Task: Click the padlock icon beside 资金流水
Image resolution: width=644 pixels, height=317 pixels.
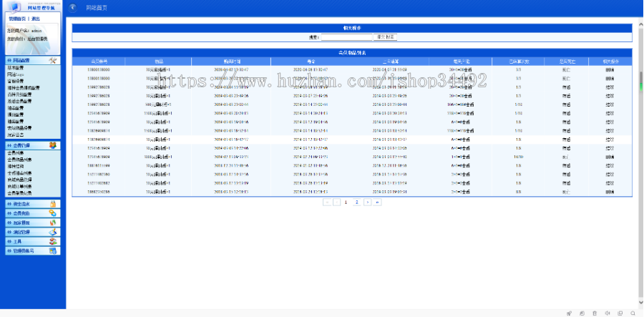Action: pos(52,204)
